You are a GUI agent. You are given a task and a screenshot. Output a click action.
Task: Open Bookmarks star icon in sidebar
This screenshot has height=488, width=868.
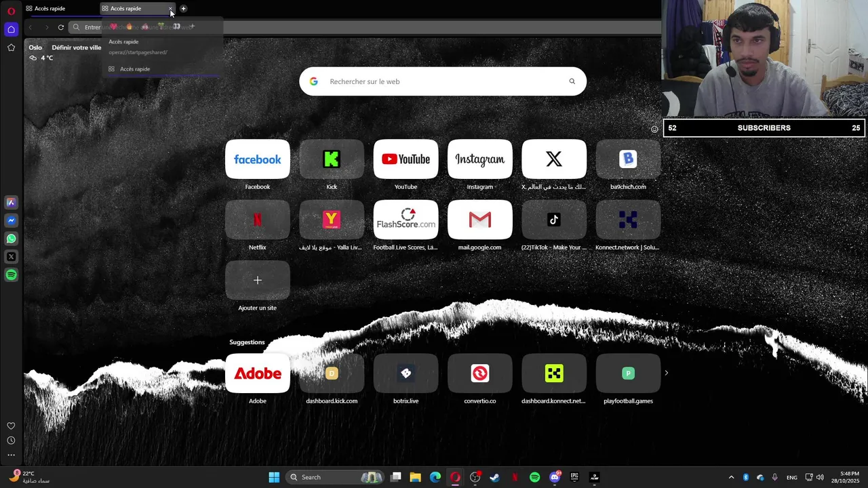pyautogui.click(x=11, y=47)
